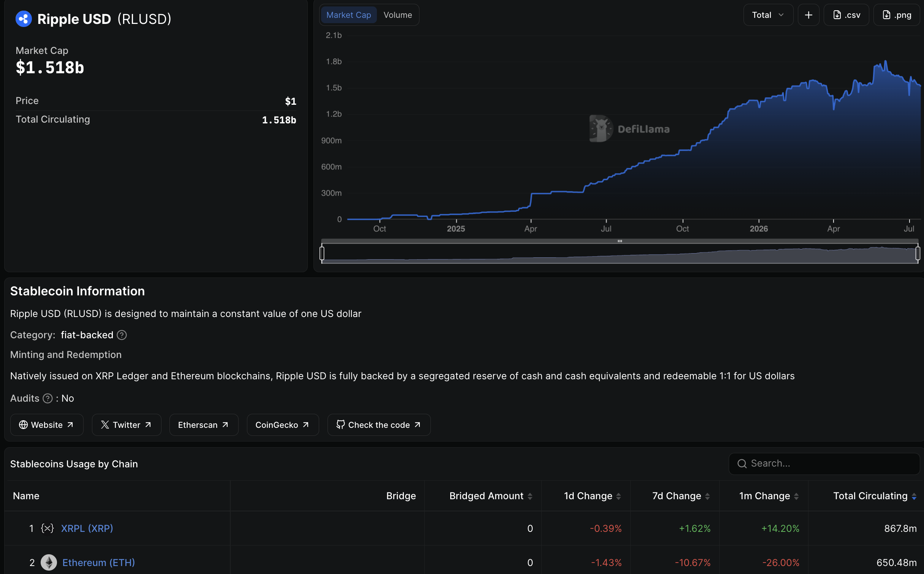The height and width of the screenshot is (574, 924).
Task: Download chart image as .png
Action: 896,15
